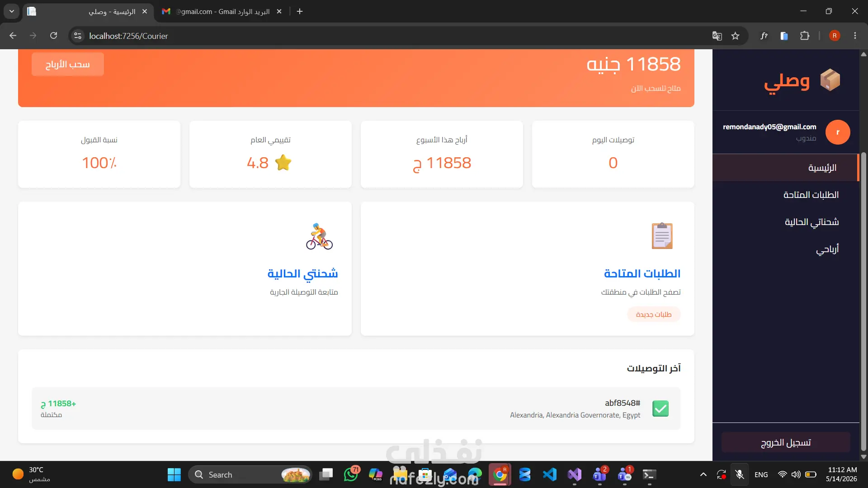The width and height of the screenshot is (868, 488).
Task: Click the blue document extension icon
Action: point(784,36)
